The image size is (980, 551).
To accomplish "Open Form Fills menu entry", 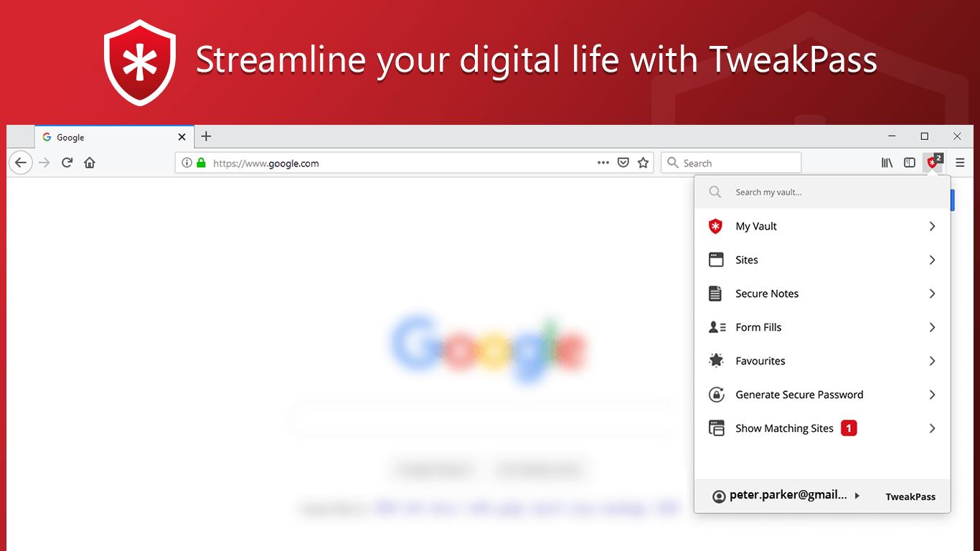I will 822,327.
